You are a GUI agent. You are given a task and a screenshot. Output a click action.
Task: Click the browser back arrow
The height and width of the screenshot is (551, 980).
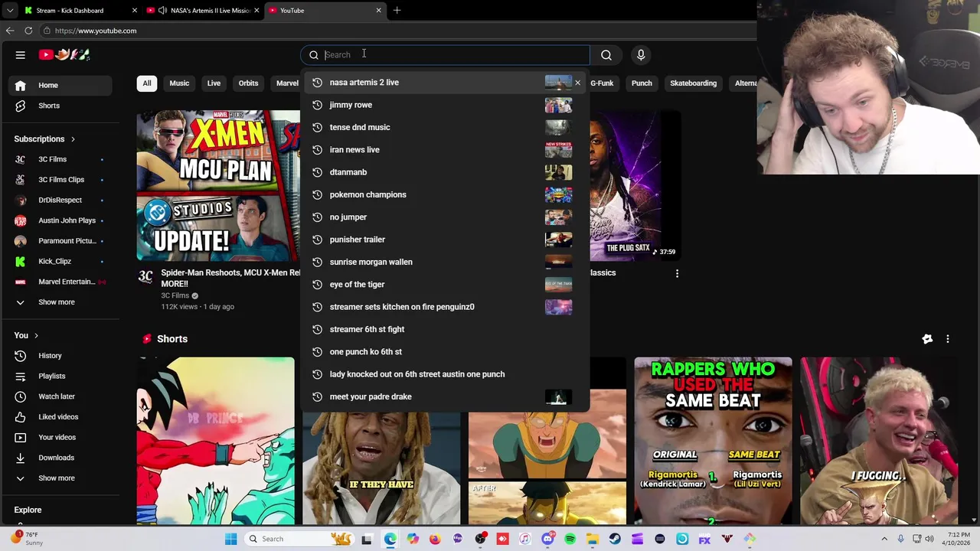(x=10, y=31)
